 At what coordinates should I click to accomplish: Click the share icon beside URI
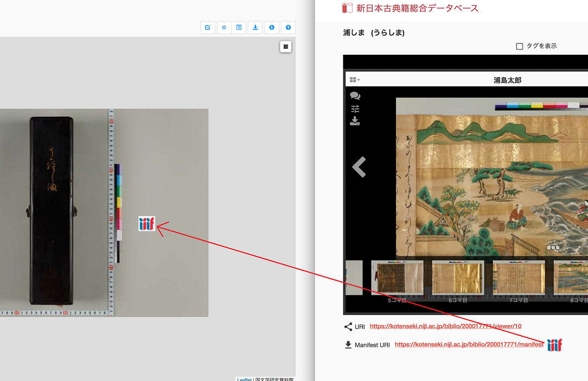pyautogui.click(x=348, y=327)
